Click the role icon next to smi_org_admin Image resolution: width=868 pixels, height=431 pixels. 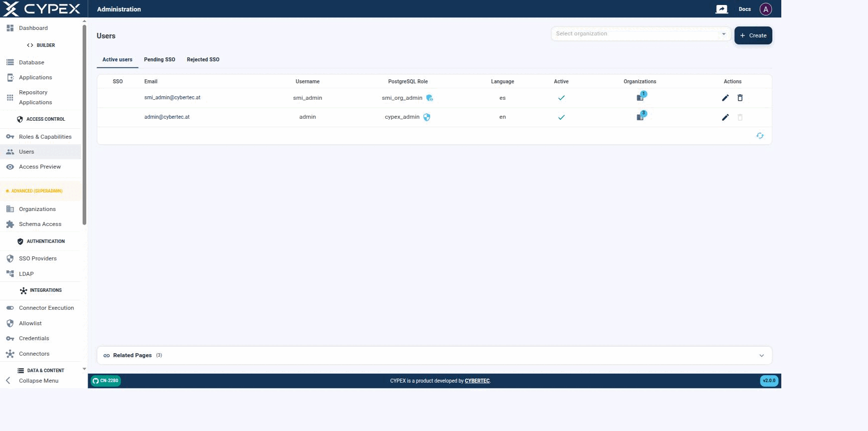430,98
